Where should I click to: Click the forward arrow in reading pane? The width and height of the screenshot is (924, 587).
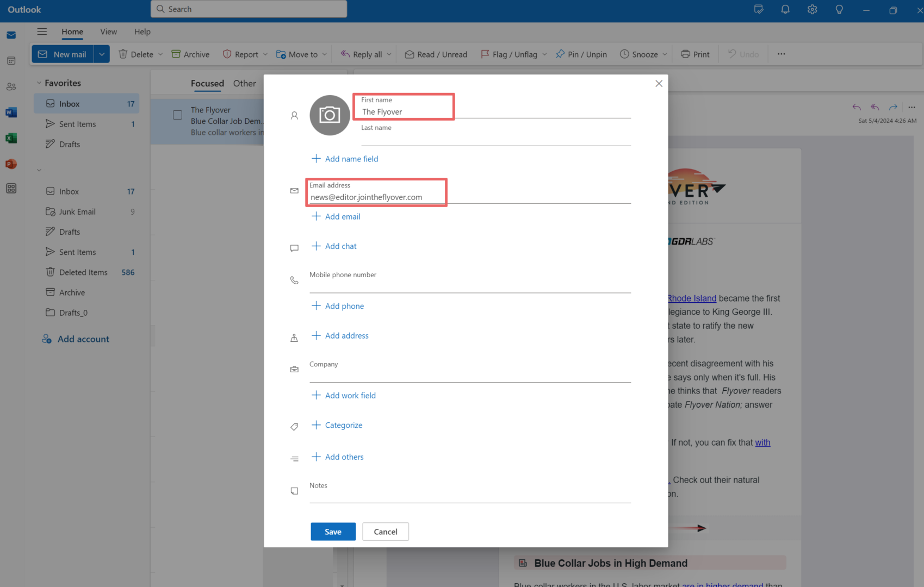(893, 107)
